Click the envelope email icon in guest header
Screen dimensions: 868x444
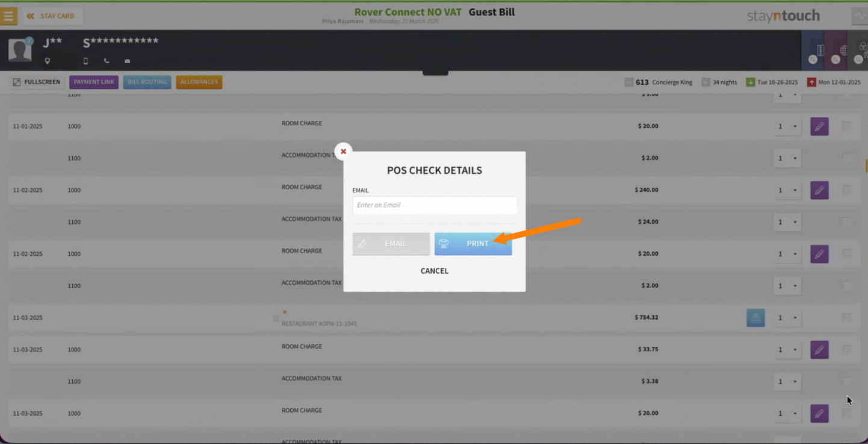(127, 61)
